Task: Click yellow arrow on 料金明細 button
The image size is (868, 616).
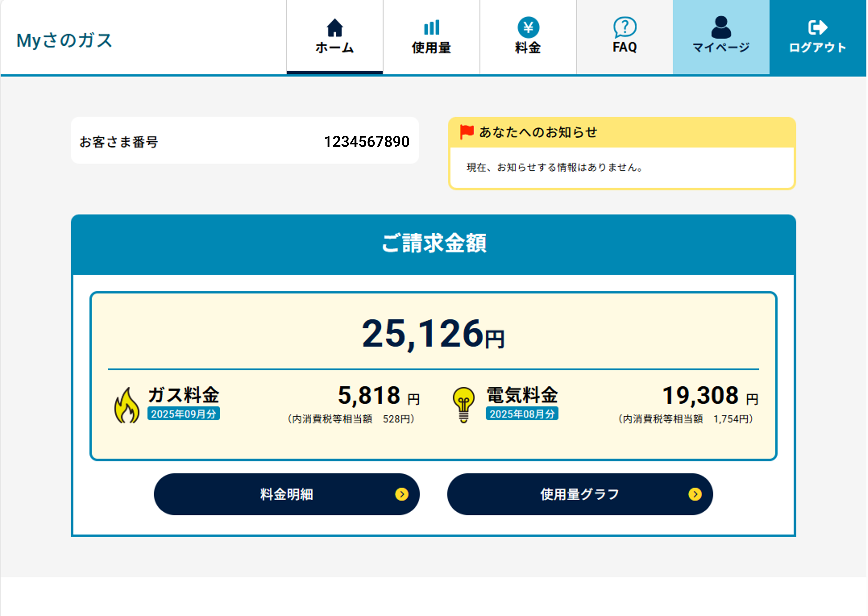Action: (x=402, y=494)
